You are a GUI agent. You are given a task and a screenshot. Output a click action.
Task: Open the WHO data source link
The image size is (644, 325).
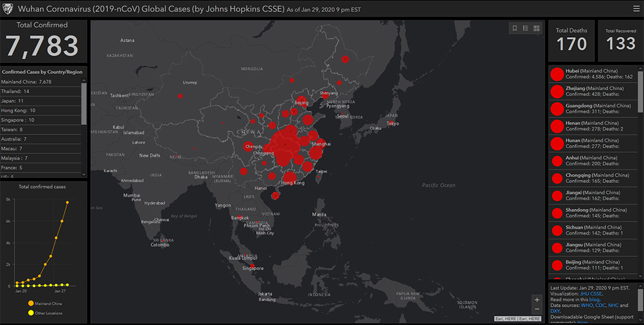pyautogui.click(x=587, y=305)
